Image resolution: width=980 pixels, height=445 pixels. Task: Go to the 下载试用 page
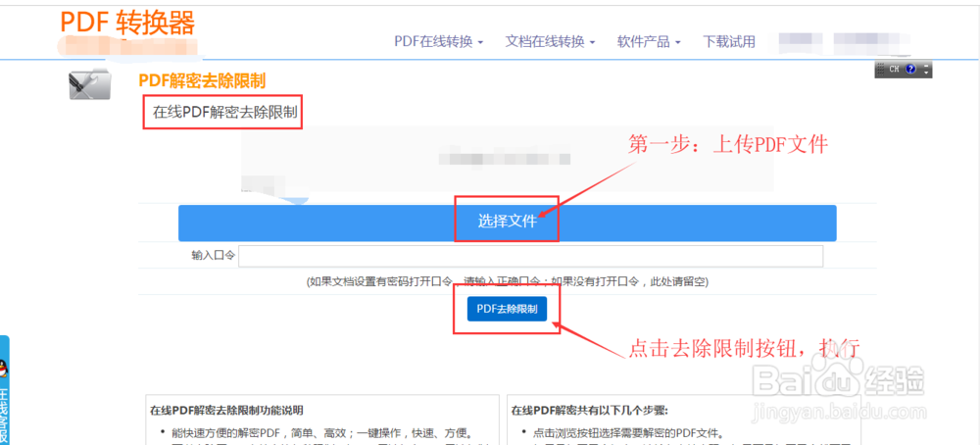tap(729, 42)
